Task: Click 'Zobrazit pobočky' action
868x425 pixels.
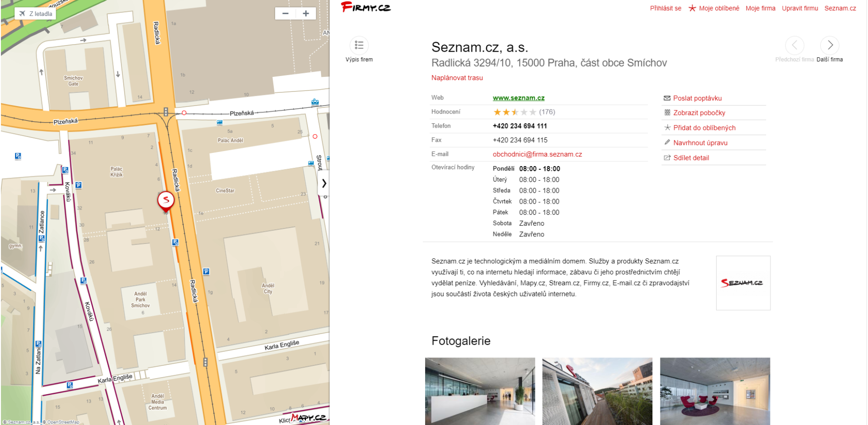Action: (x=695, y=113)
